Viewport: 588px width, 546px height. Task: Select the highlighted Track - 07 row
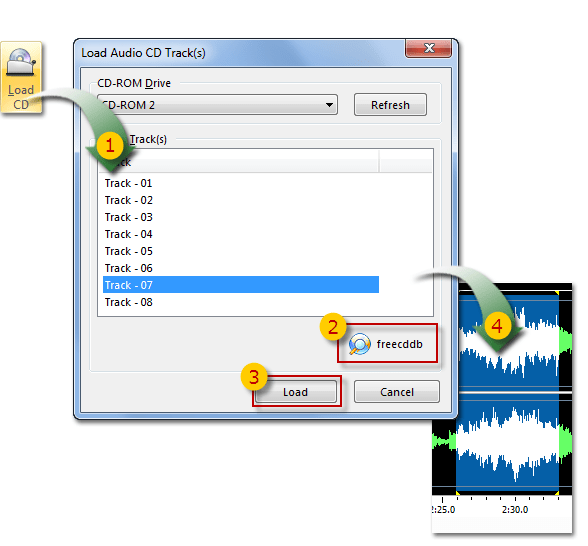coord(241,285)
